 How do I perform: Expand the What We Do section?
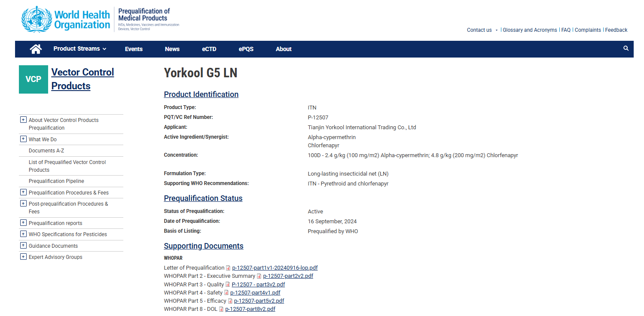pyautogui.click(x=23, y=139)
